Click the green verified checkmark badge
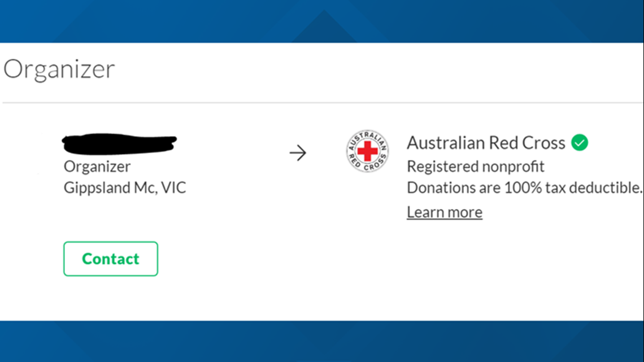This screenshot has width=644, height=362. 579,143
